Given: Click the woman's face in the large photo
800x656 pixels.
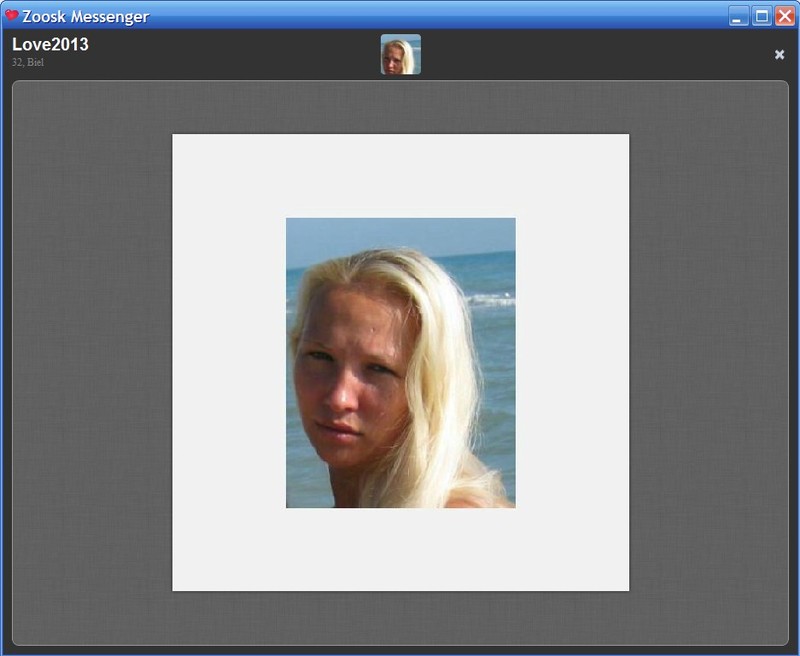Looking at the screenshot, I should click(352, 377).
